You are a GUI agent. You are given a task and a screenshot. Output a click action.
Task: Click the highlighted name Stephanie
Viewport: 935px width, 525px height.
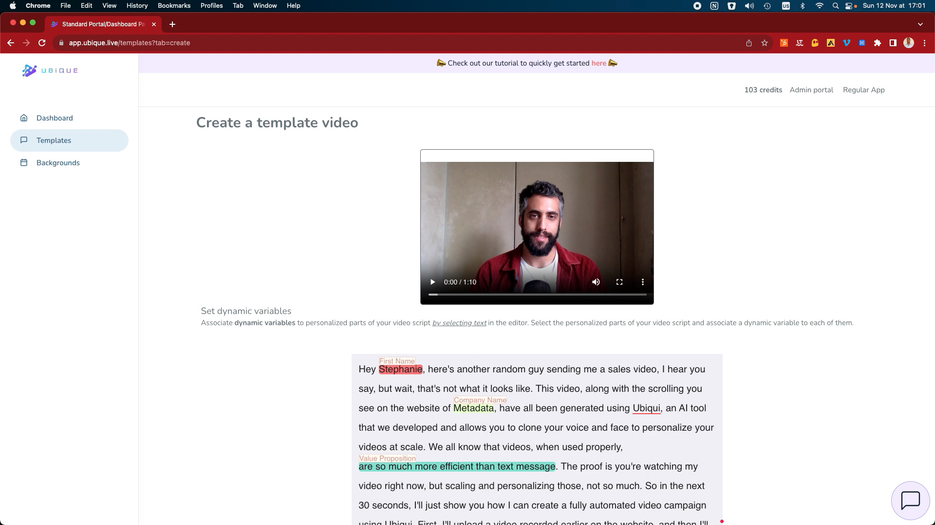[x=400, y=369]
